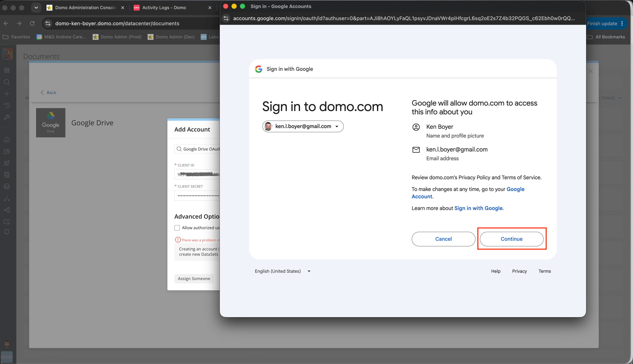Expand the ken.l.boyer@gmail.com account chooser
The height and width of the screenshot is (364, 633).
[x=303, y=126]
